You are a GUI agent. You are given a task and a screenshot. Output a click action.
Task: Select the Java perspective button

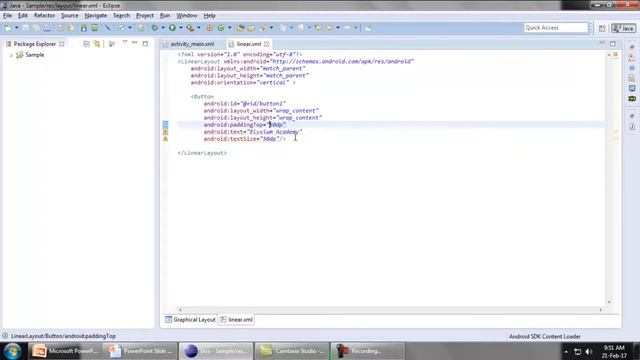[623, 28]
